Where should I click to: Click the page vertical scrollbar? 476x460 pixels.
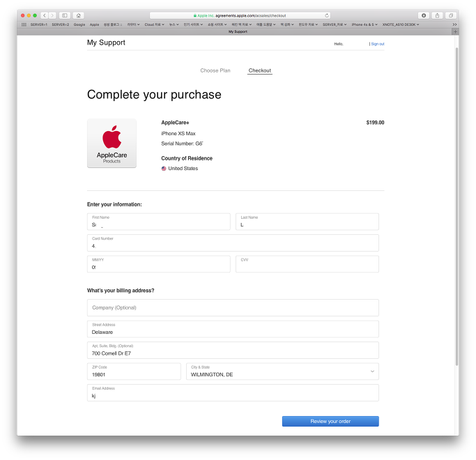pos(456,206)
